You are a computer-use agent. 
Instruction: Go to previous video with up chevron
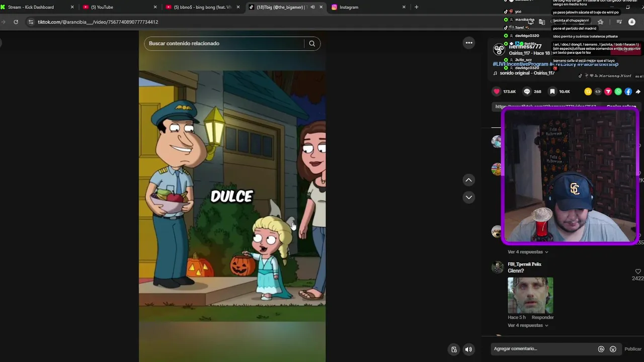click(468, 180)
